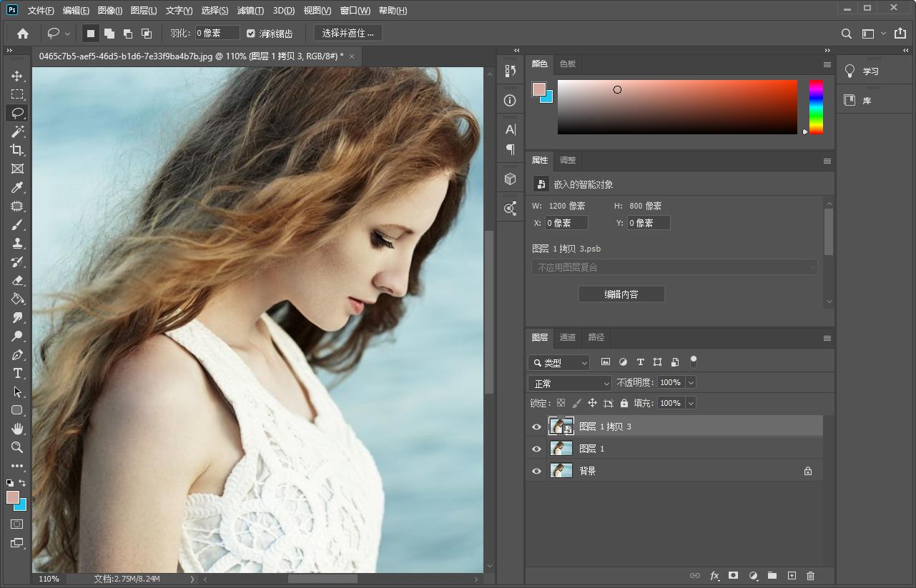
Task: Uncheck the 消除锯齿 checkbox
Action: [x=250, y=33]
